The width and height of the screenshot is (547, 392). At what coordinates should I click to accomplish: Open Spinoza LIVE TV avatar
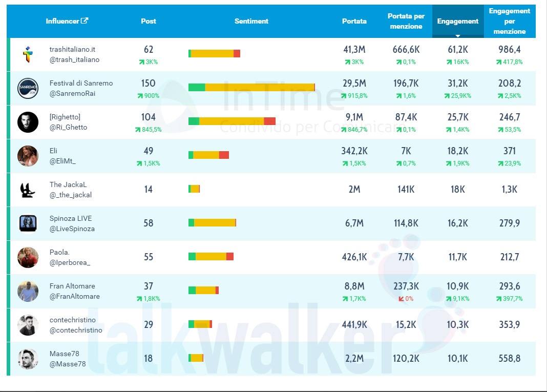pos(28,223)
